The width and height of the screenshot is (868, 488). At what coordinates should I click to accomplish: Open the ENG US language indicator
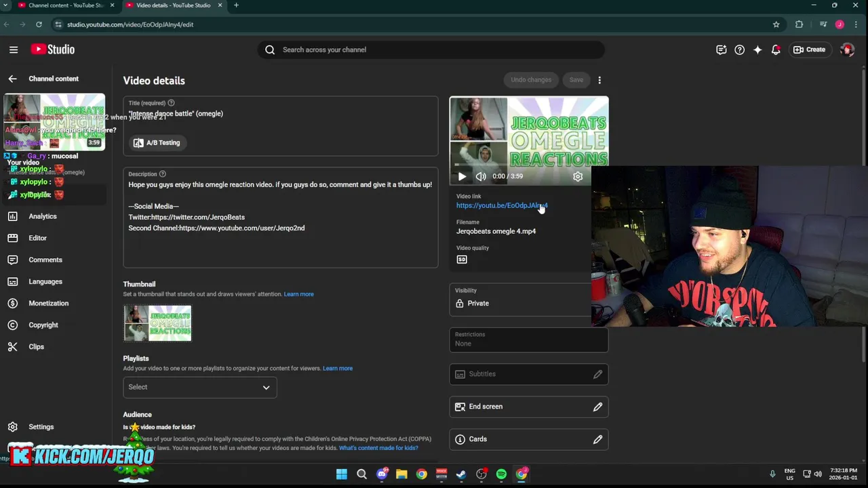790,474
